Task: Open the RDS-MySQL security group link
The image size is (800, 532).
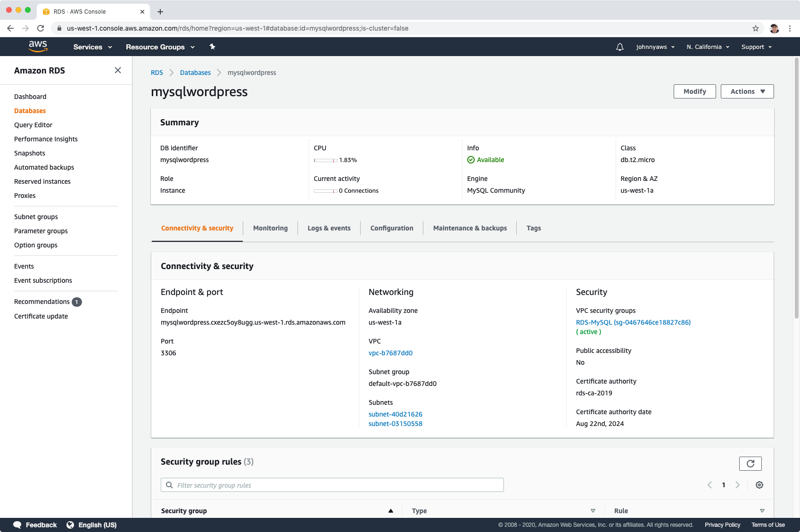Action: 633,322
